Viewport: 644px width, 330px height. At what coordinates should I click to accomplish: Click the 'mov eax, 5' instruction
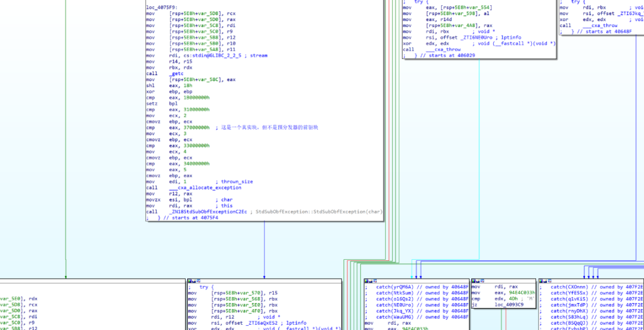click(166, 170)
